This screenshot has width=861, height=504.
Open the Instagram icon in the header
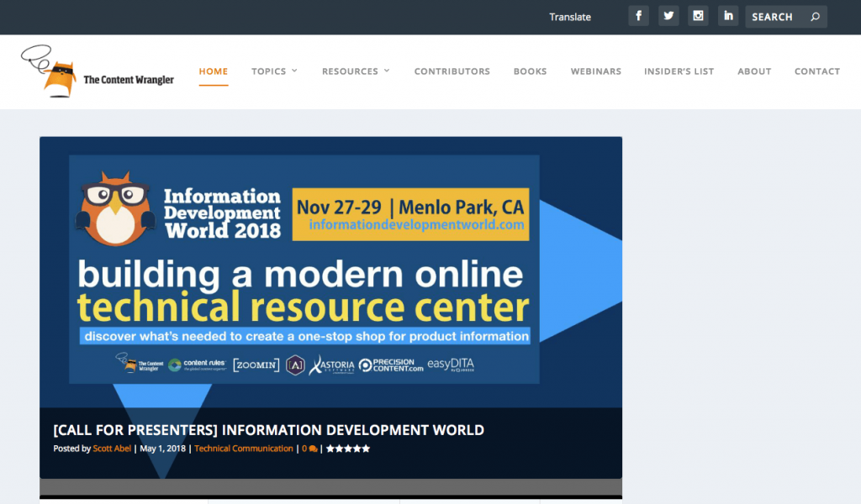[x=698, y=15]
